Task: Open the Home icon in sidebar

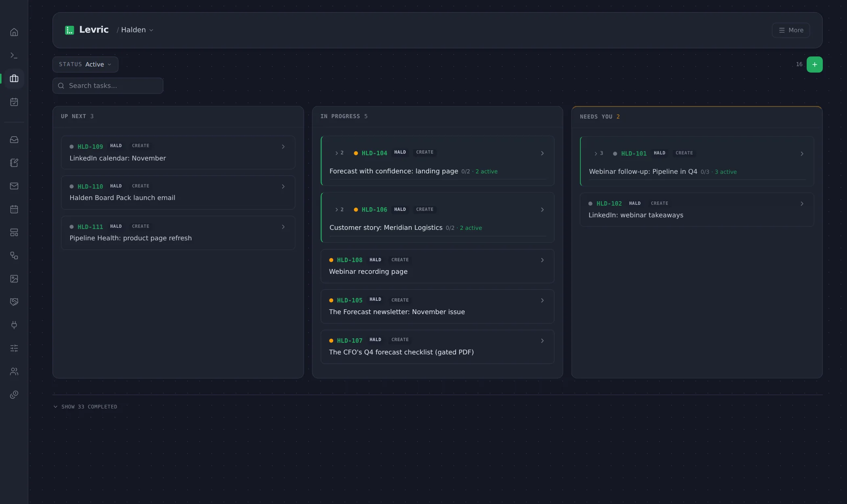Action: 14,32
